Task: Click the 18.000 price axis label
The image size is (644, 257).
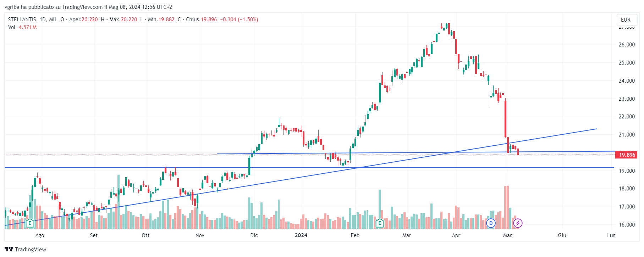Action: (627, 189)
